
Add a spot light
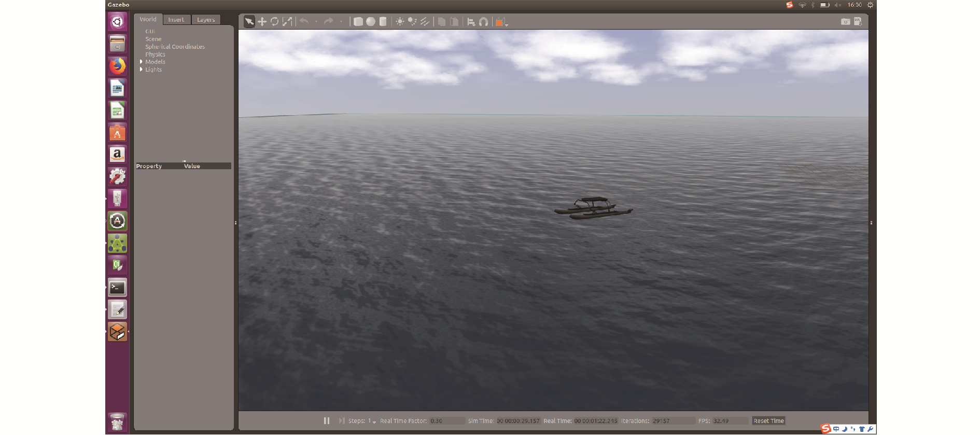[x=412, y=22]
